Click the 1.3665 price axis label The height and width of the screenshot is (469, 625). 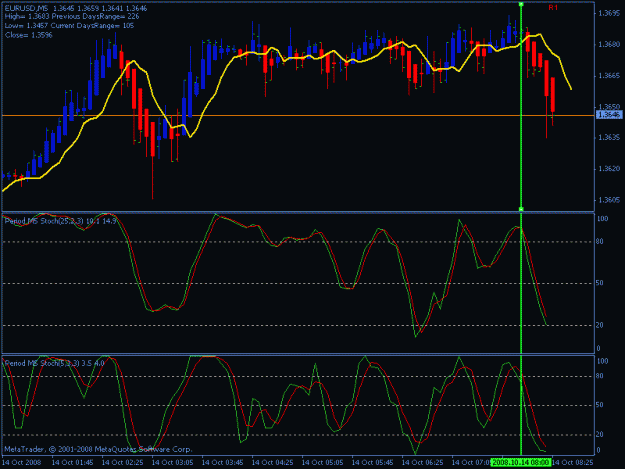tap(609, 76)
